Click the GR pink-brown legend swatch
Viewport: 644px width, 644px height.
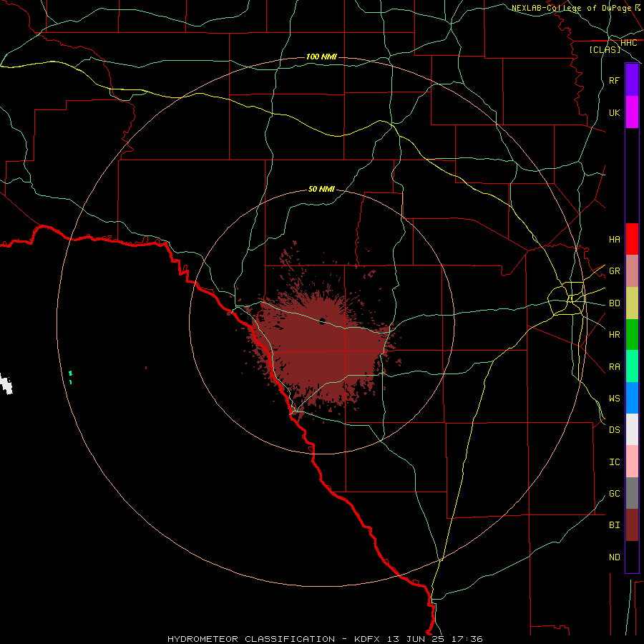point(632,271)
